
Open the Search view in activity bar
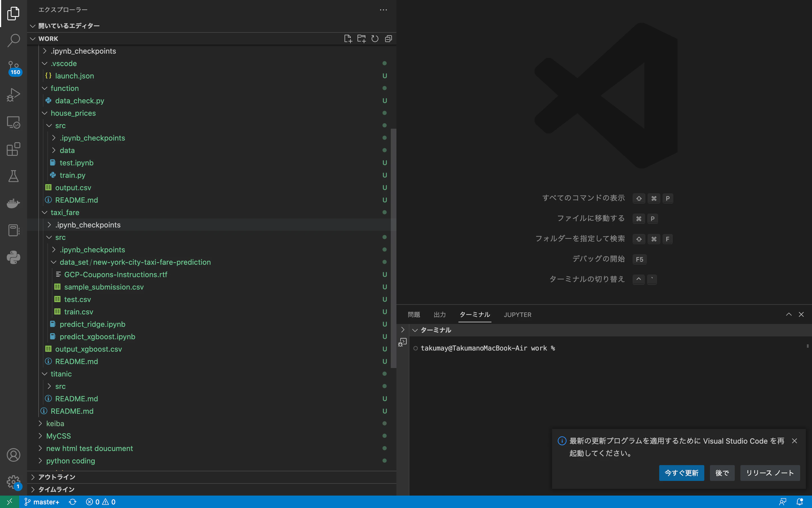[14, 40]
